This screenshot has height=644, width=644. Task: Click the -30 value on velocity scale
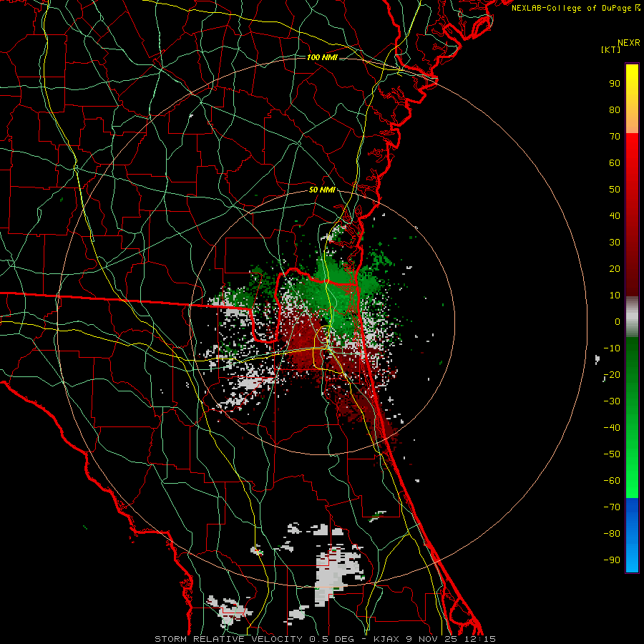(x=612, y=401)
